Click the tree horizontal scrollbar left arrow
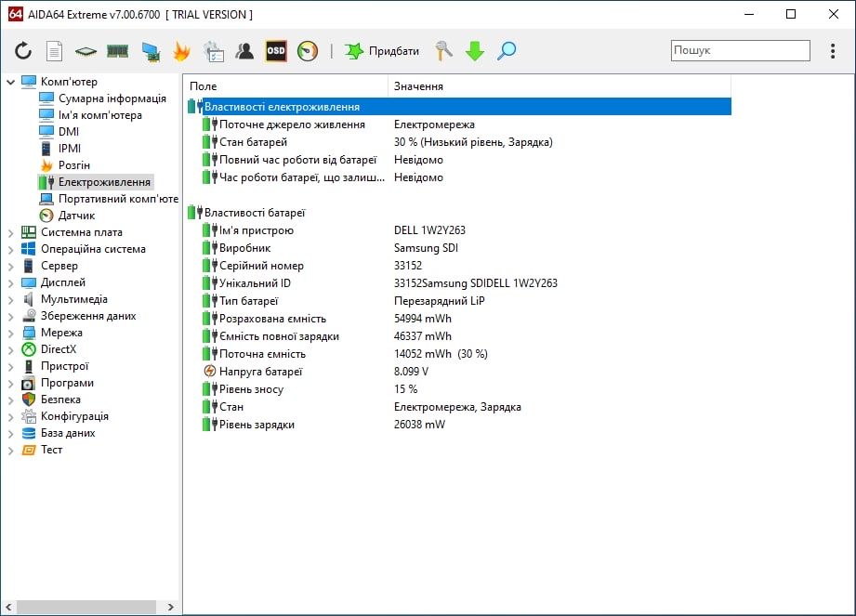This screenshot has height=616, width=856. [8, 607]
